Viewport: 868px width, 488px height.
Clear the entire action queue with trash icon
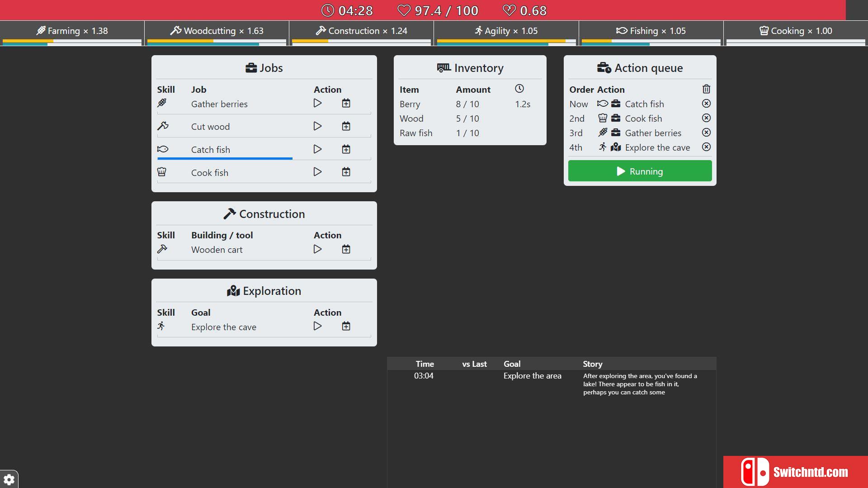tap(706, 89)
